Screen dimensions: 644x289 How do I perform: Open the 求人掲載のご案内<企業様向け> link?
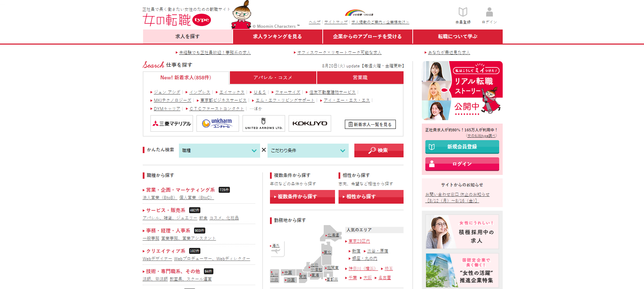380,22
